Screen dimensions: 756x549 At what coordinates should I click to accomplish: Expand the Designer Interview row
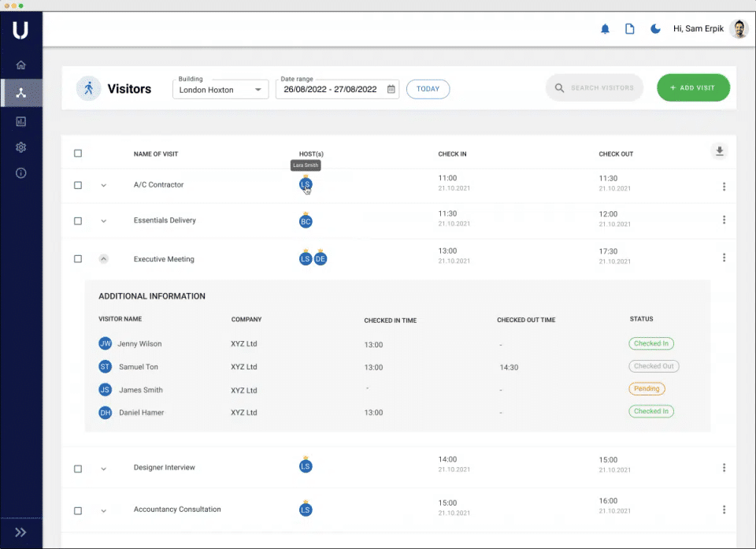103,469
